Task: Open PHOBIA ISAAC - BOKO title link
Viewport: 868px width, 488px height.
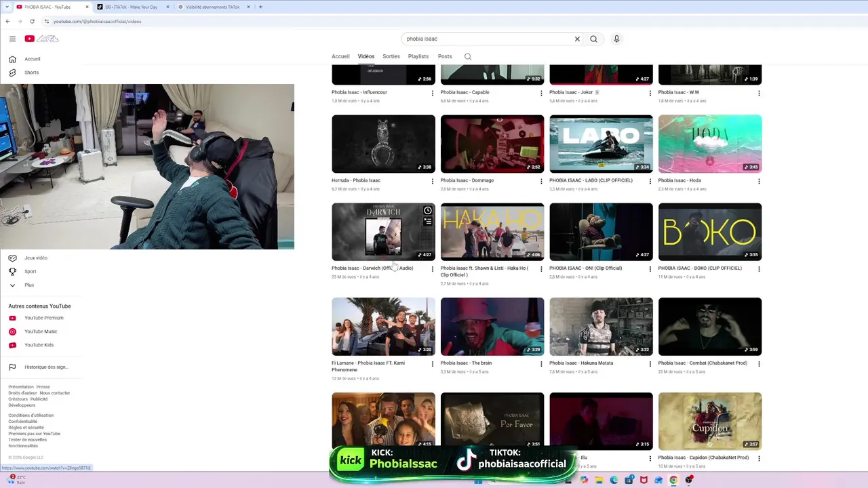Action: [x=700, y=268]
